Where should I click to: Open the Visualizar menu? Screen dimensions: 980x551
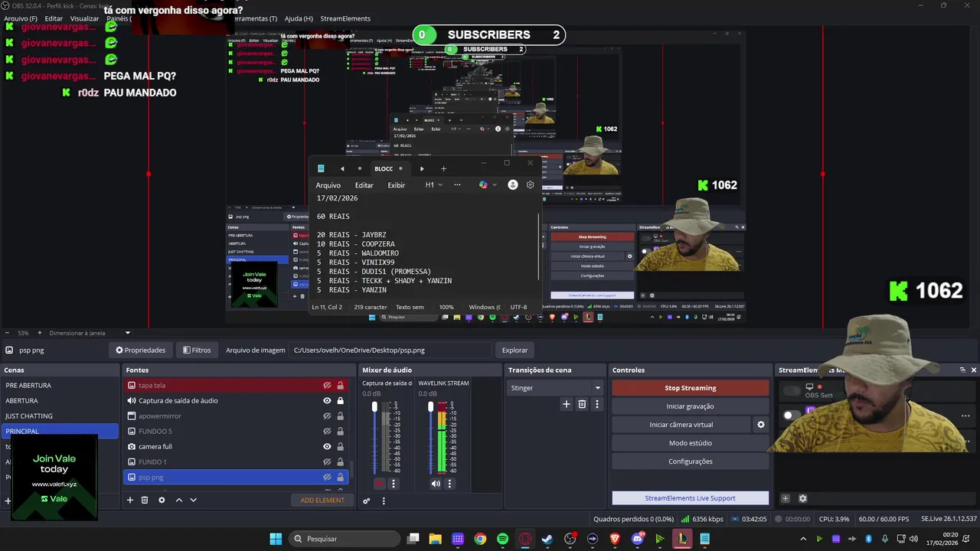click(84, 18)
